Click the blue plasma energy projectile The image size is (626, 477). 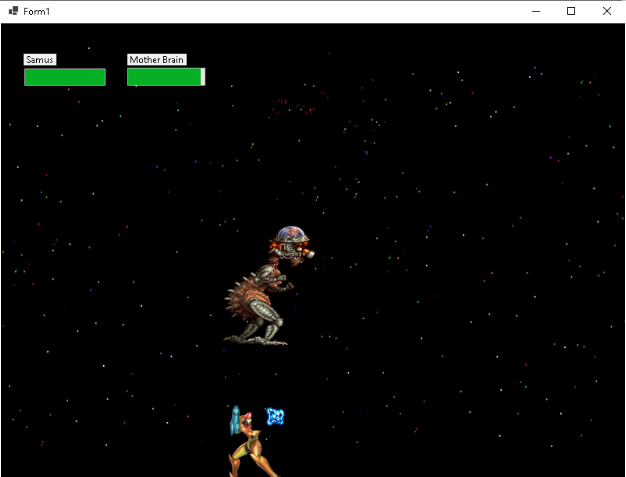(x=275, y=416)
